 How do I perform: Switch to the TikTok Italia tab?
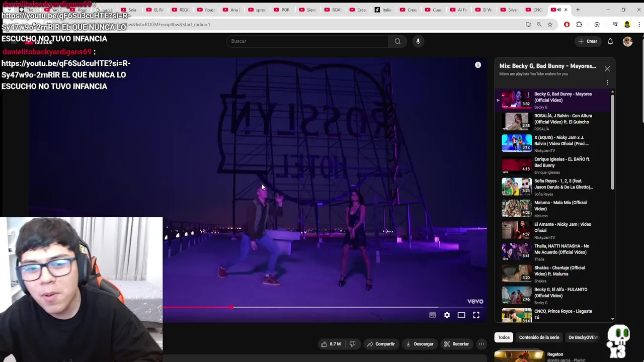coord(383,10)
